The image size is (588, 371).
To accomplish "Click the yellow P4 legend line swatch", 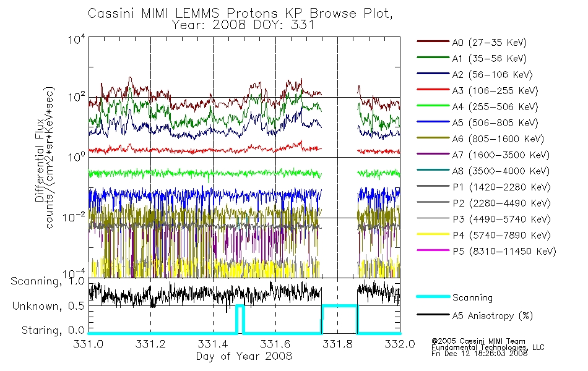I will pyautogui.click(x=433, y=234).
